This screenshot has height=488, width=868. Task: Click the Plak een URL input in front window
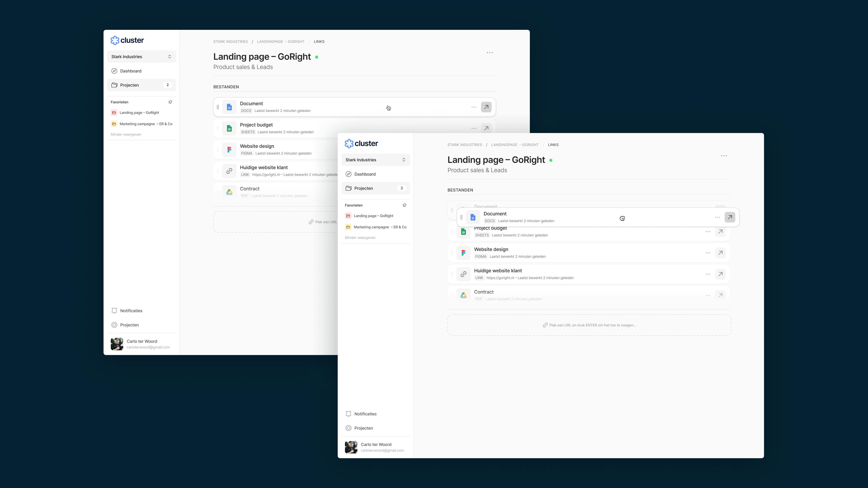(x=589, y=325)
